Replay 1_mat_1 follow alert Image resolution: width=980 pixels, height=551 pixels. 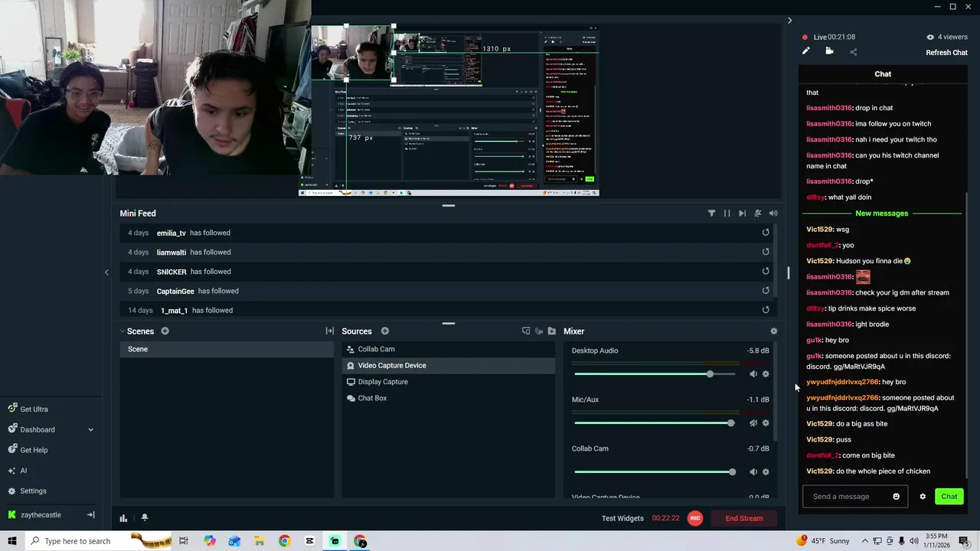click(766, 310)
